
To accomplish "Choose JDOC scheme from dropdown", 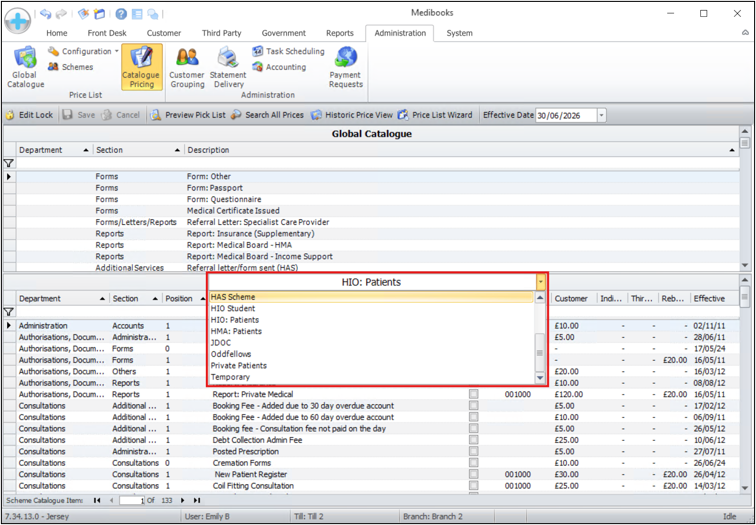I will 371,343.
